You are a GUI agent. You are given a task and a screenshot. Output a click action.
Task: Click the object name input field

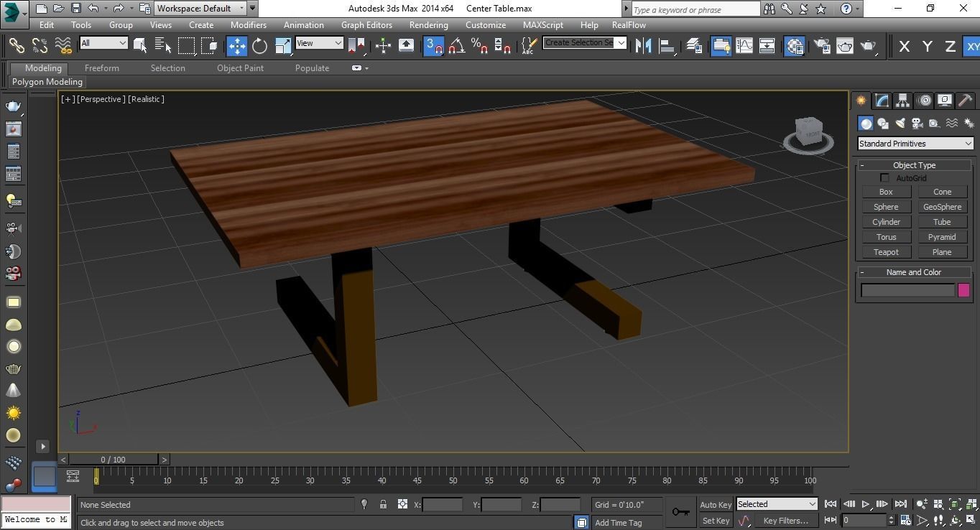point(907,290)
